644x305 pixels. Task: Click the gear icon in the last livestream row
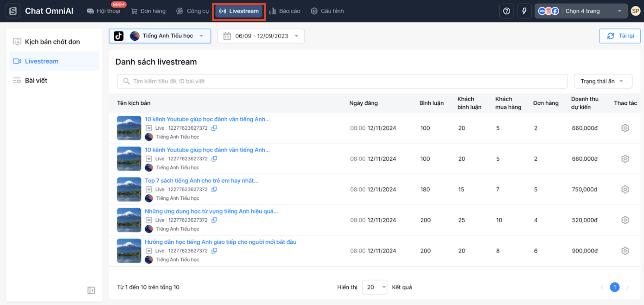point(625,251)
